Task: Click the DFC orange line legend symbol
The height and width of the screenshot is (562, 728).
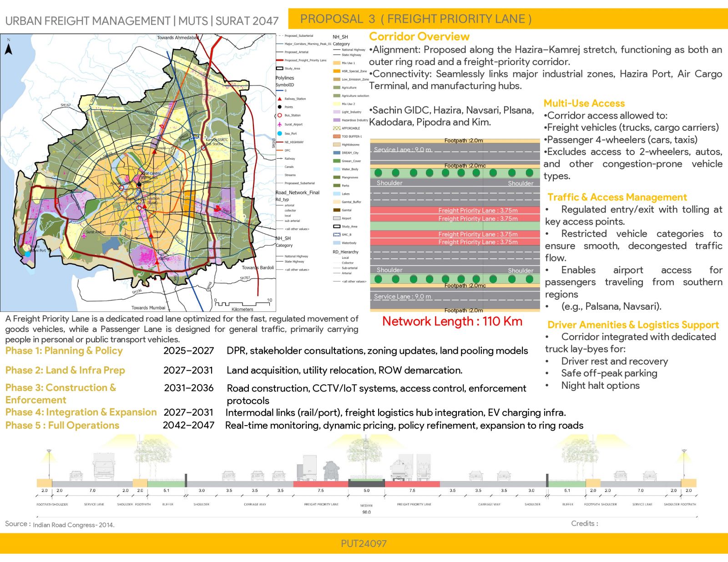Action: click(280, 150)
